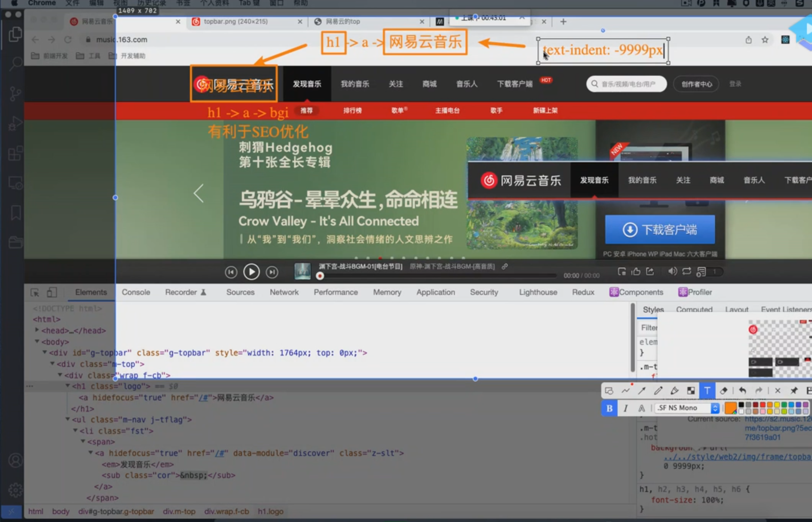This screenshot has height=522, width=812.
Task: Play the current track in player bar
Action: click(251, 272)
